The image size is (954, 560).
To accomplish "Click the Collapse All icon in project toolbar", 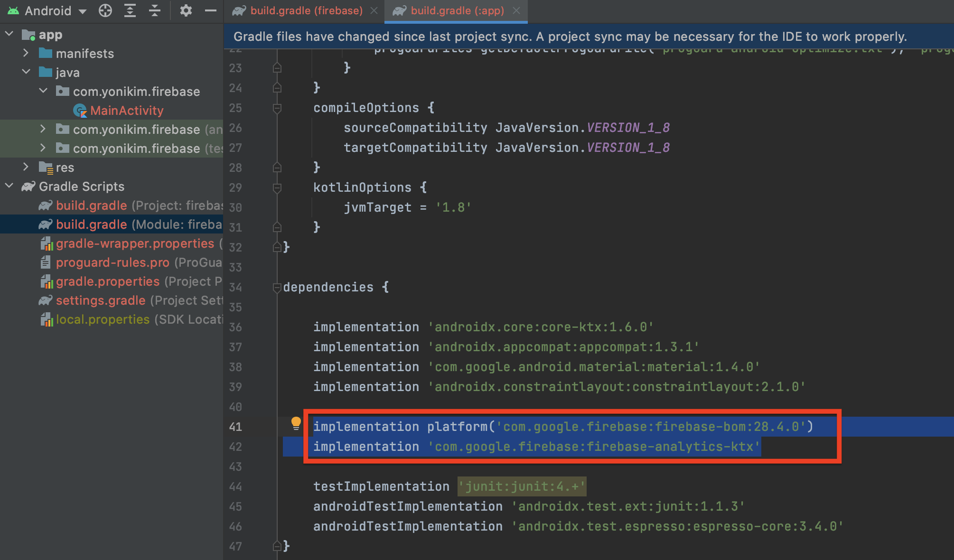I will coord(154,10).
